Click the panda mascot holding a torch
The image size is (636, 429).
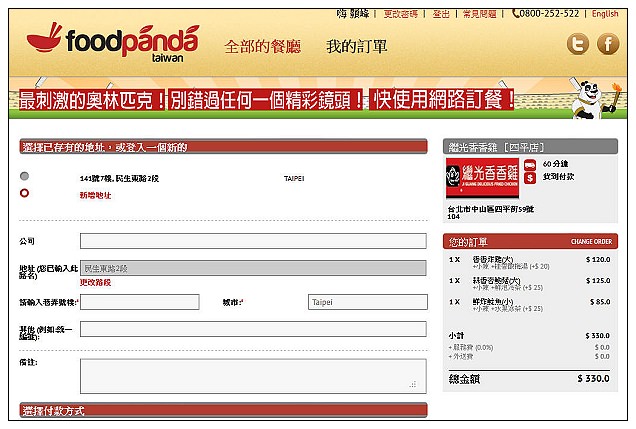[595, 98]
